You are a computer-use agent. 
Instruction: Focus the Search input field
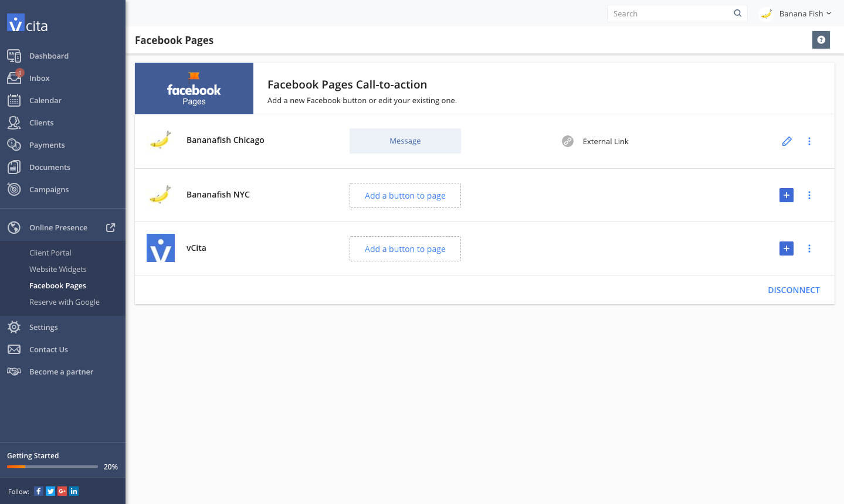[x=677, y=13]
